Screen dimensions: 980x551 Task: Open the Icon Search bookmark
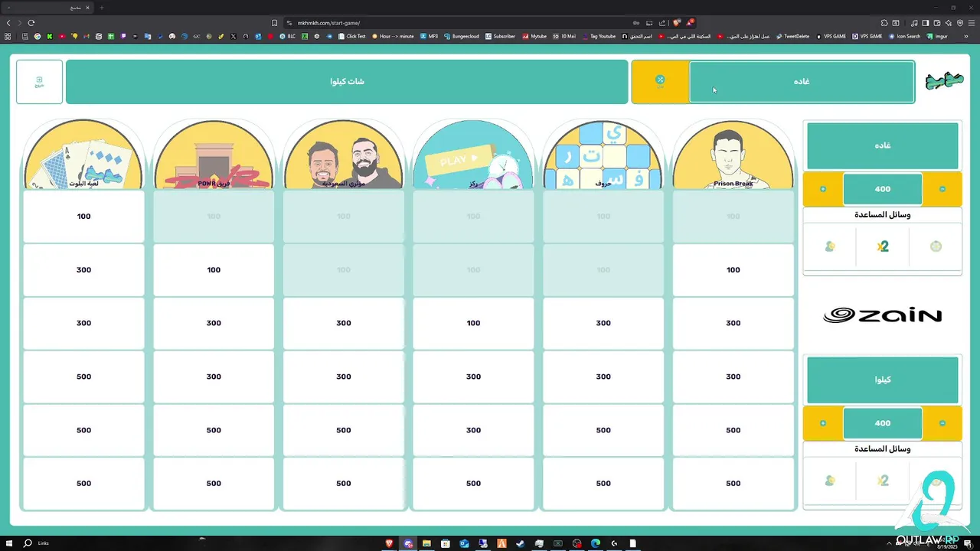904,36
